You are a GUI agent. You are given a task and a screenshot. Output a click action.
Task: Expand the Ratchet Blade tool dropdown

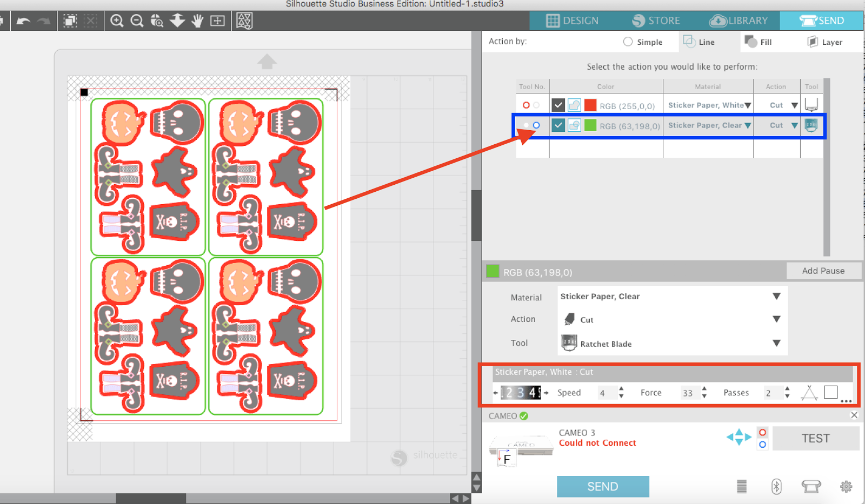777,343
